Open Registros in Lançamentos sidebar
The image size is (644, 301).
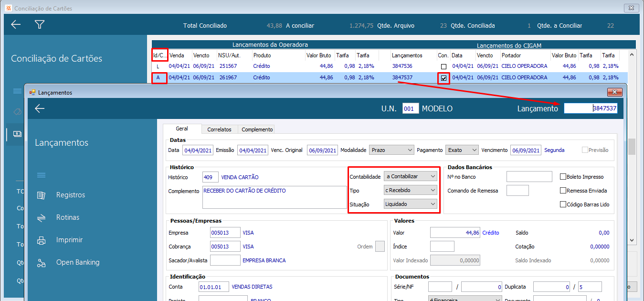tap(71, 195)
